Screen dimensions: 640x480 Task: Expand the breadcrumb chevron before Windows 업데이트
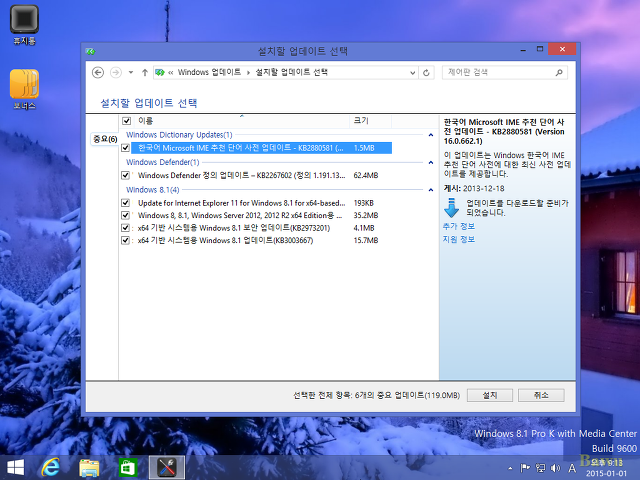[x=171, y=73]
